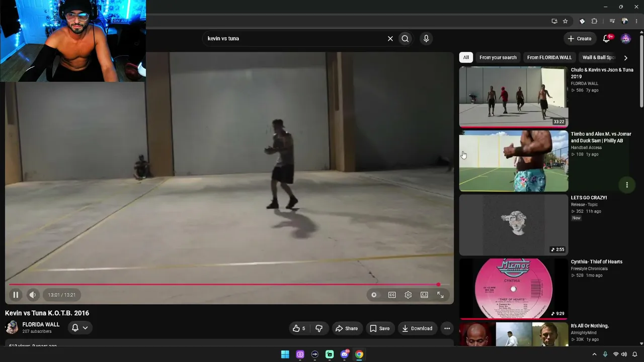Open the 'It's All Or Nothing.' video title
Screen dimensions: 644x362
(590, 326)
